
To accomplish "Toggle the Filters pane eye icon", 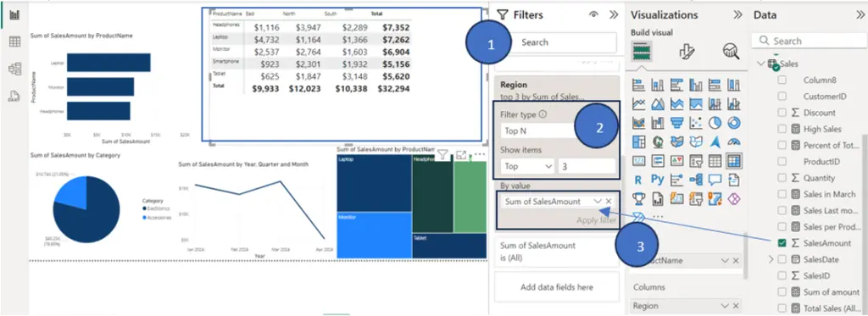I will [593, 15].
